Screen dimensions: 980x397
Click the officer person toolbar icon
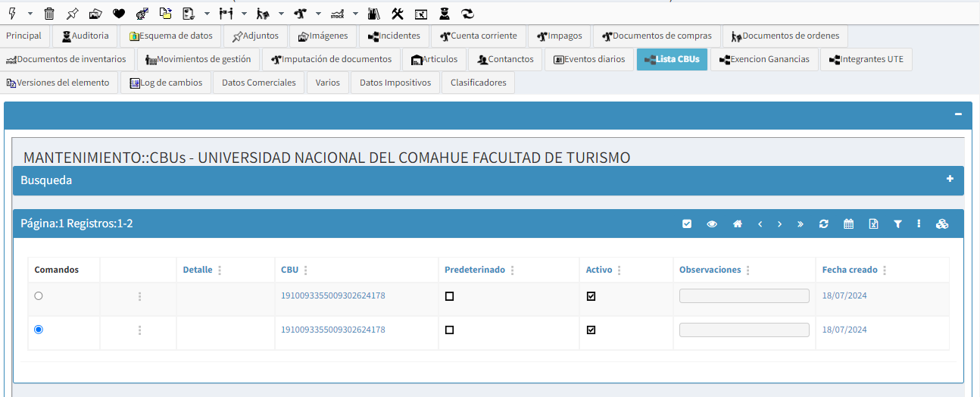point(445,14)
